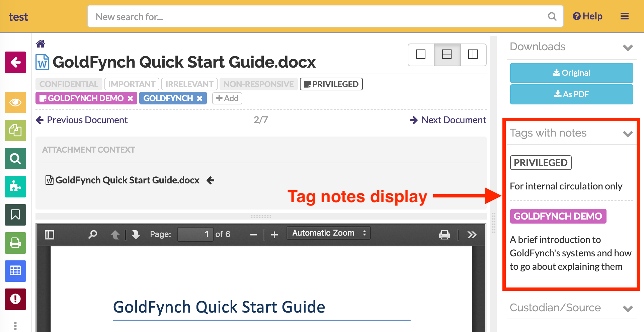644x332 pixels.
Task: Click the home icon above the title
Action: pos(41,44)
